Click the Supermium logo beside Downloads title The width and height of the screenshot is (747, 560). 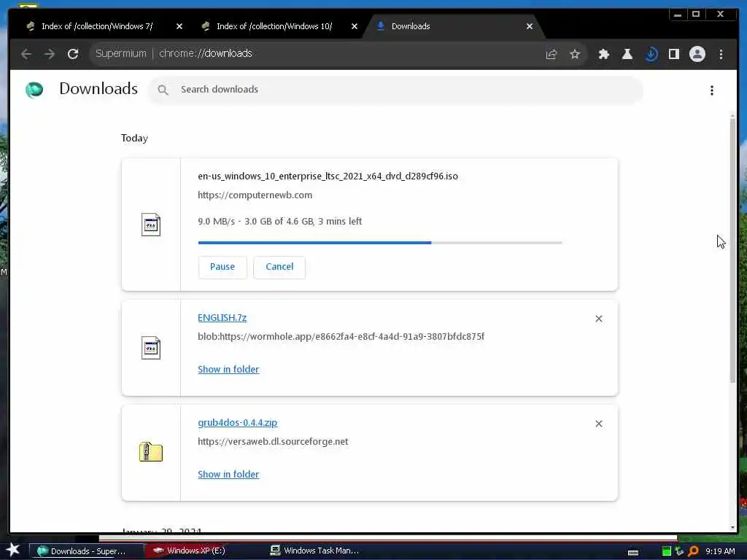click(x=34, y=90)
